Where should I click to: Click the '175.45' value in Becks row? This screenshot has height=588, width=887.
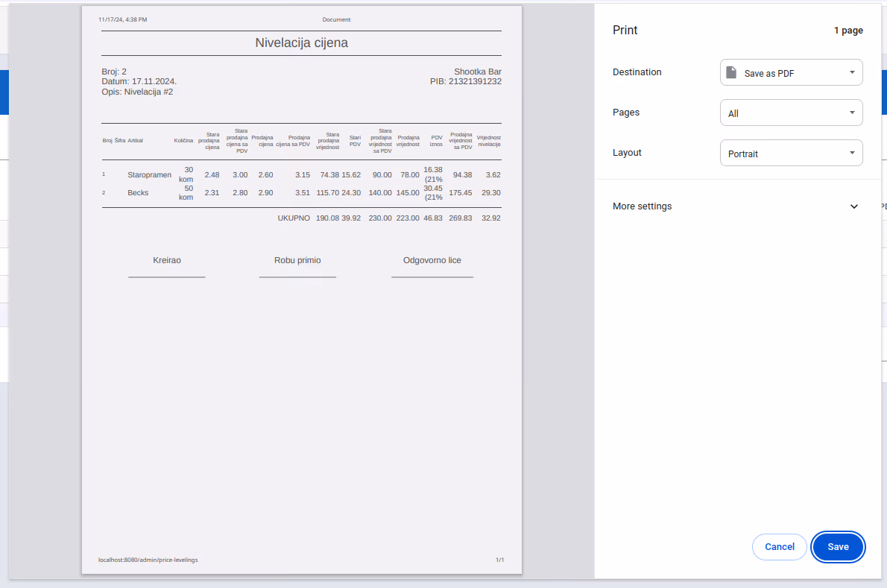coord(461,193)
